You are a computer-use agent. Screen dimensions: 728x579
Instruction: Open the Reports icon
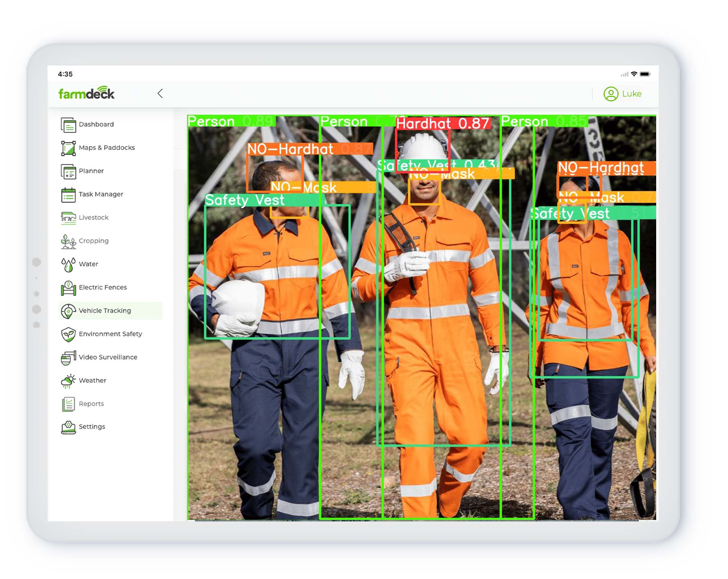pyautogui.click(x=68, y=404)
